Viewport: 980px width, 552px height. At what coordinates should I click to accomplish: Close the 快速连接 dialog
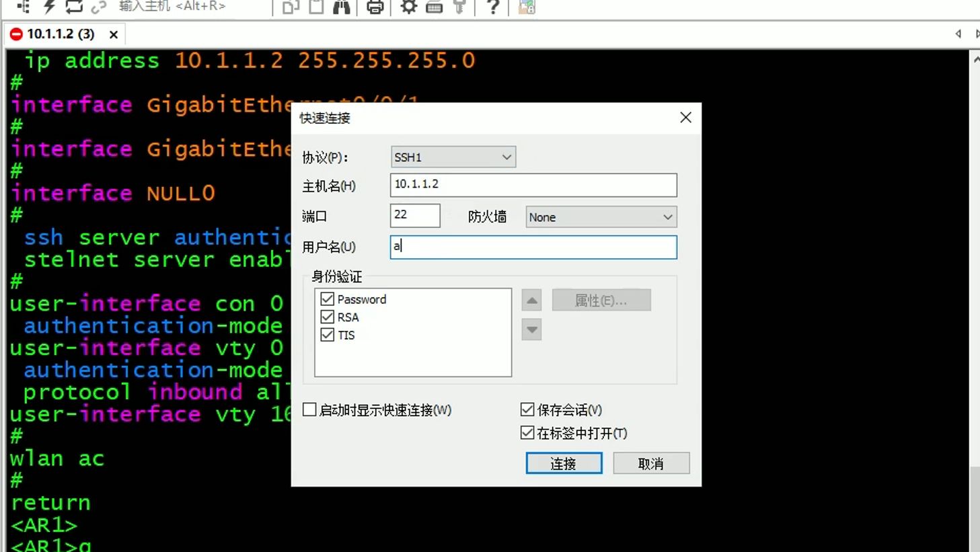click(x=685, y=118)
